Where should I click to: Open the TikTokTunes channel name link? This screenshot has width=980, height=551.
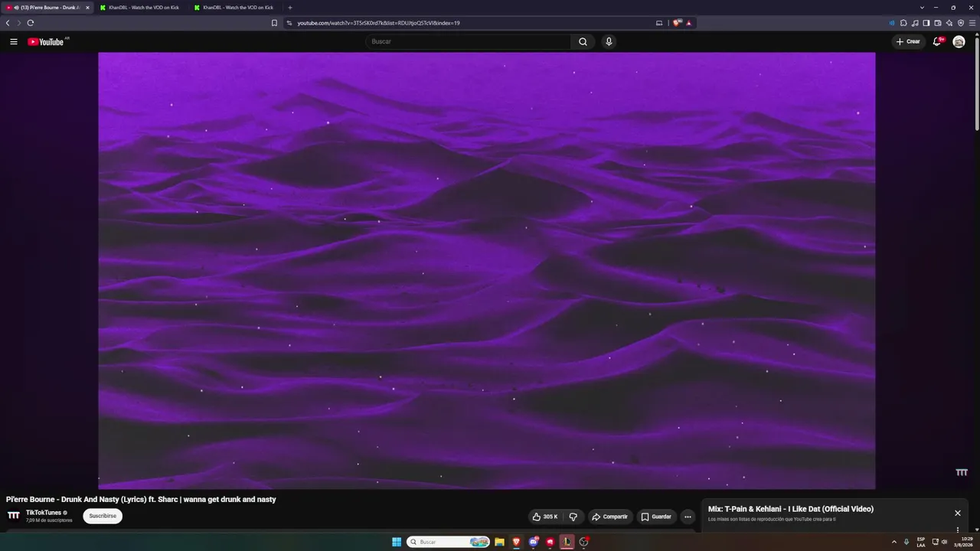coord(44,513)
